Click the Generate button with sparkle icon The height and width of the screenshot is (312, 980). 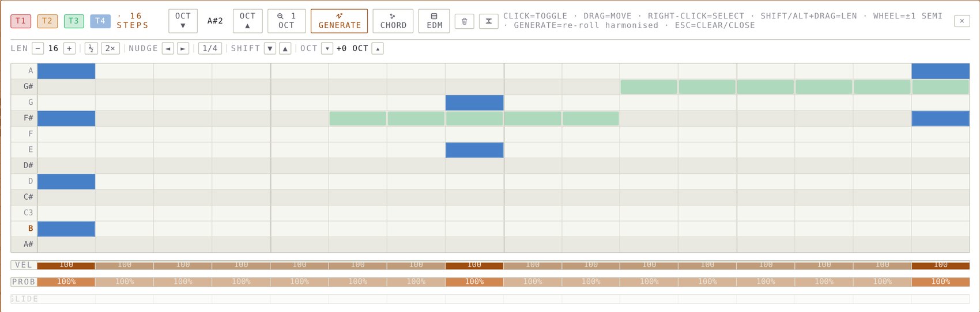pos(339,21)
